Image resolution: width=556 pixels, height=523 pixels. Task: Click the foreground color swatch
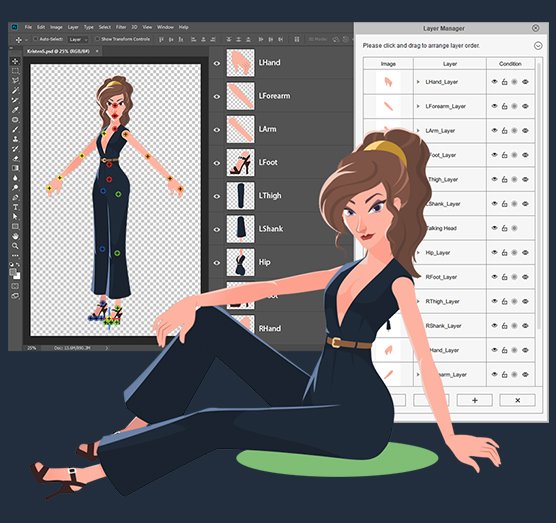13,272
